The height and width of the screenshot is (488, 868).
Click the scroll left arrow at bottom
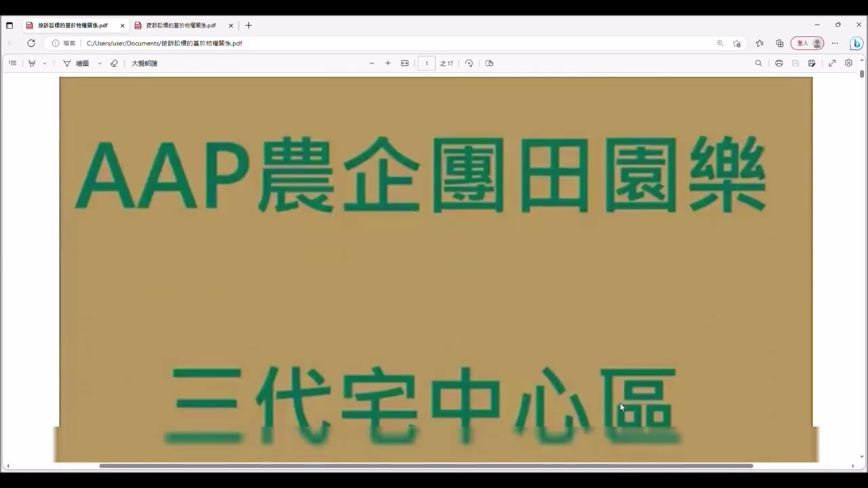coord(8,466)
